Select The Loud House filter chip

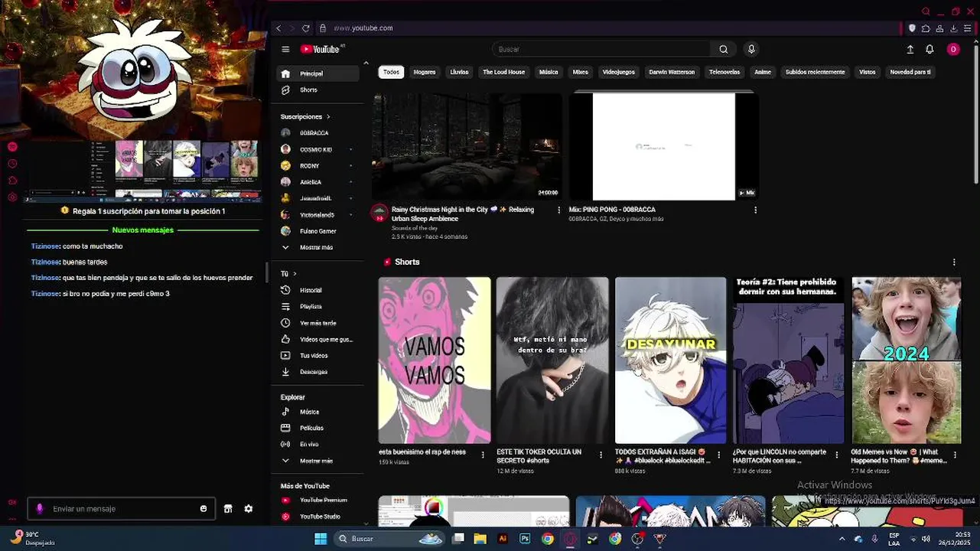tap(503, 72)
